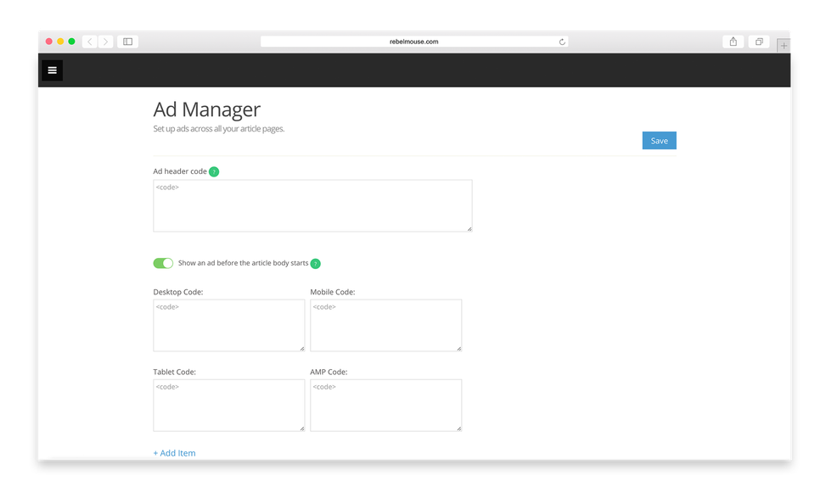This screenshot has width=832, height=504.
Task: Open the Safari share menu
Action: [x=733, y=42]
